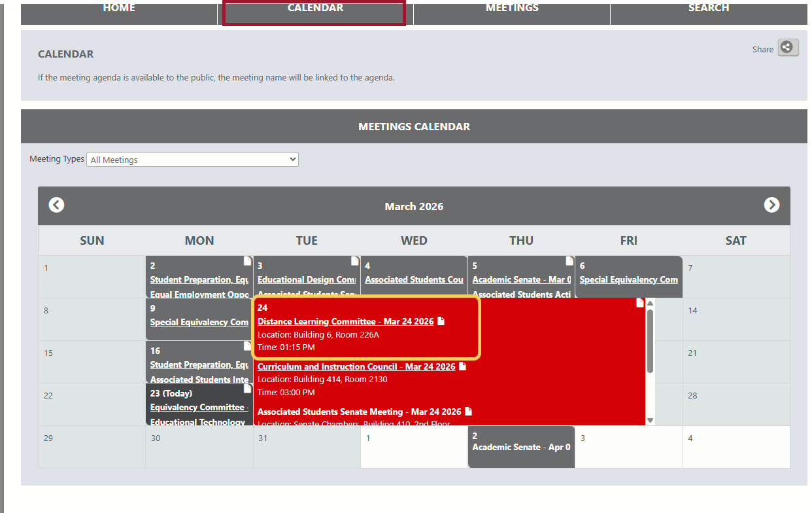Screen dimensions: 812x513
Task: Open the SEARCH tab
Action: click(709, 8)
